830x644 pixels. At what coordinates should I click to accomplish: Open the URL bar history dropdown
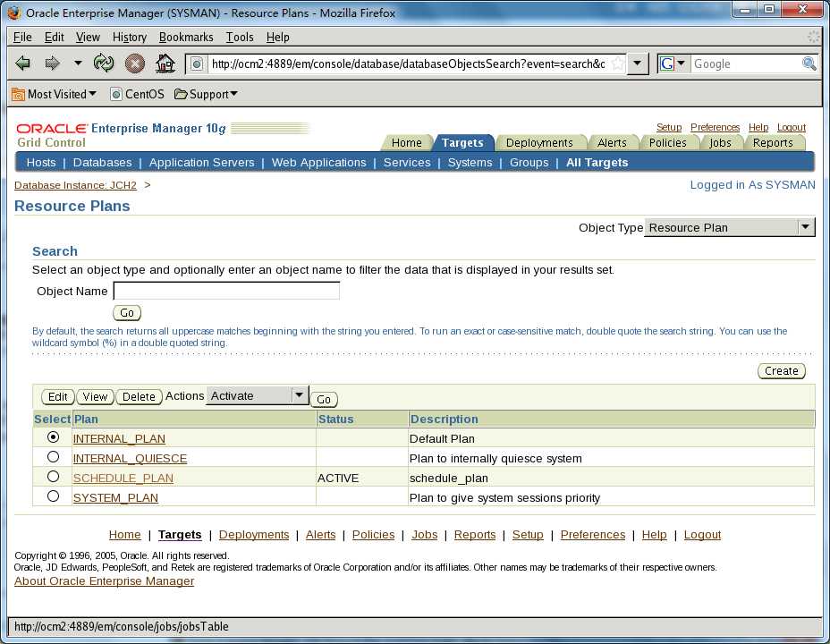point(638,64)
